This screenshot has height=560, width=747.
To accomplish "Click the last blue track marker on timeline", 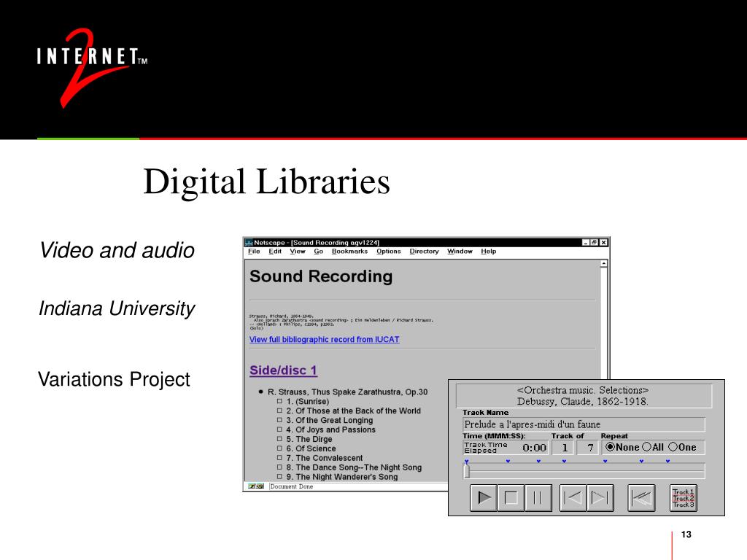I will (668, 462).
